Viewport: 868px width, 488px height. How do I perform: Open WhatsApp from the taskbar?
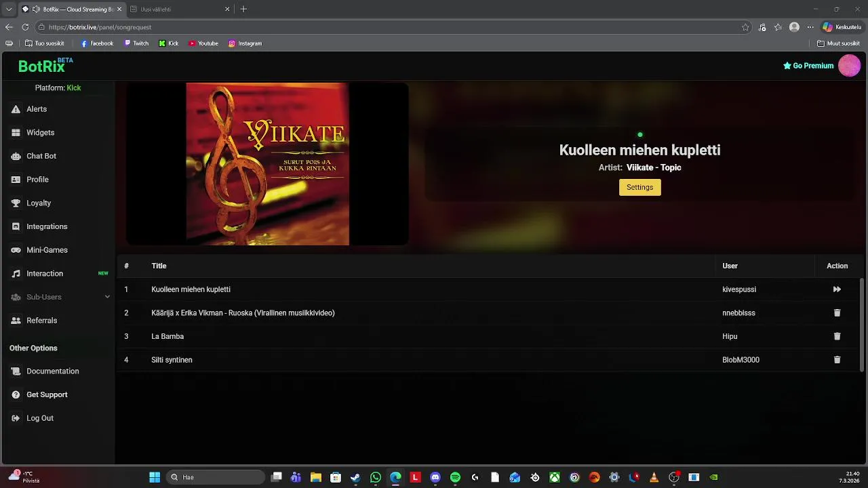pyautogui.click(x=376, y=477)
